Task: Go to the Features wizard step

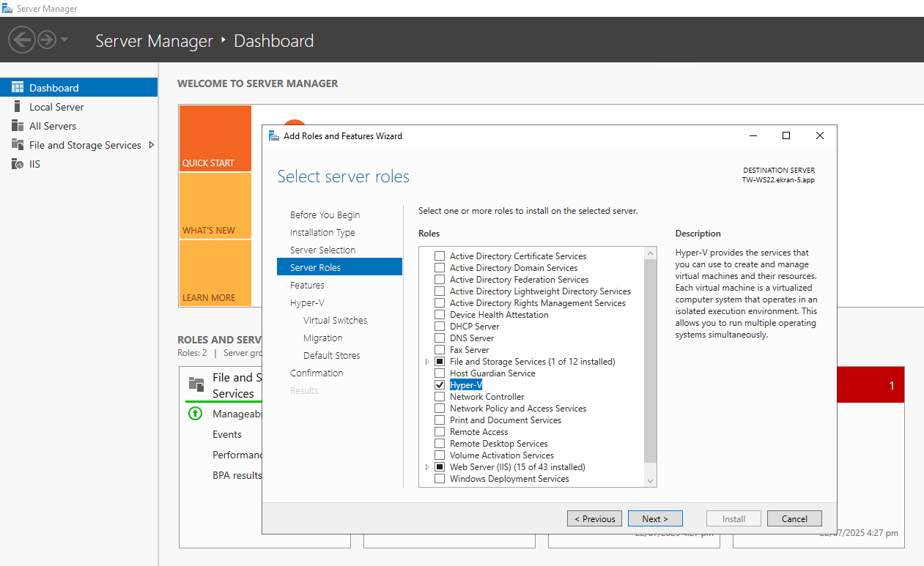Action: tap(307, 286)
